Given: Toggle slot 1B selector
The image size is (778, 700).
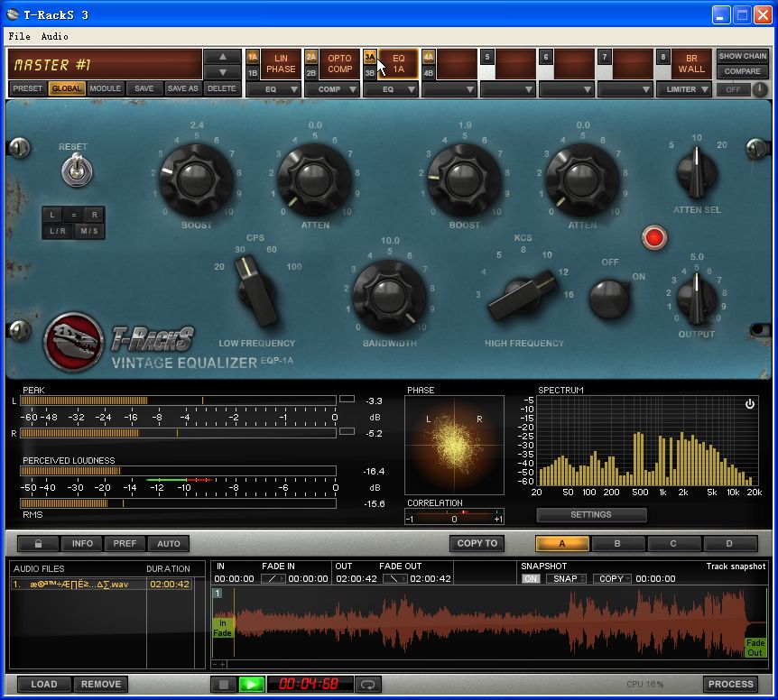Looking at the screenshot, I should 253,73.
